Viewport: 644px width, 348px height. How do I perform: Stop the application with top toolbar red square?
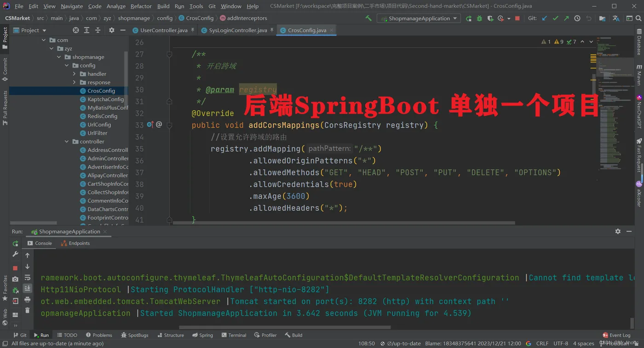[x=517, y=18]
